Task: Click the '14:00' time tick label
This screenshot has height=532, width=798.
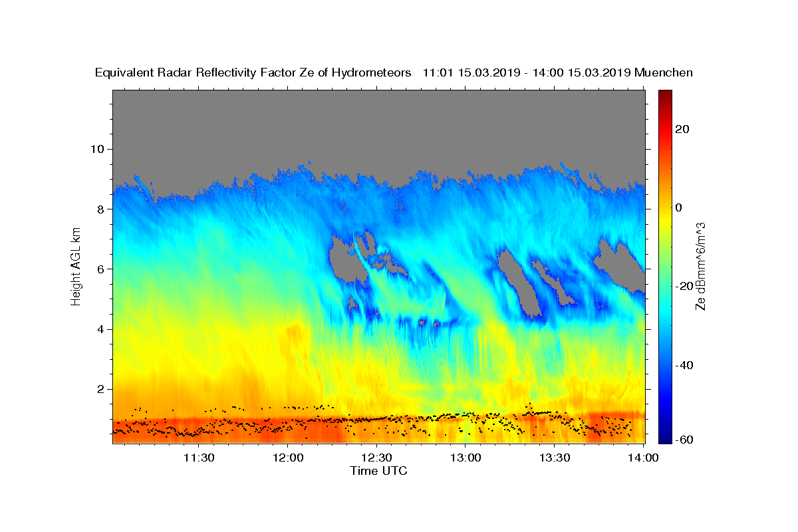Action: click(x=644, y=458)
